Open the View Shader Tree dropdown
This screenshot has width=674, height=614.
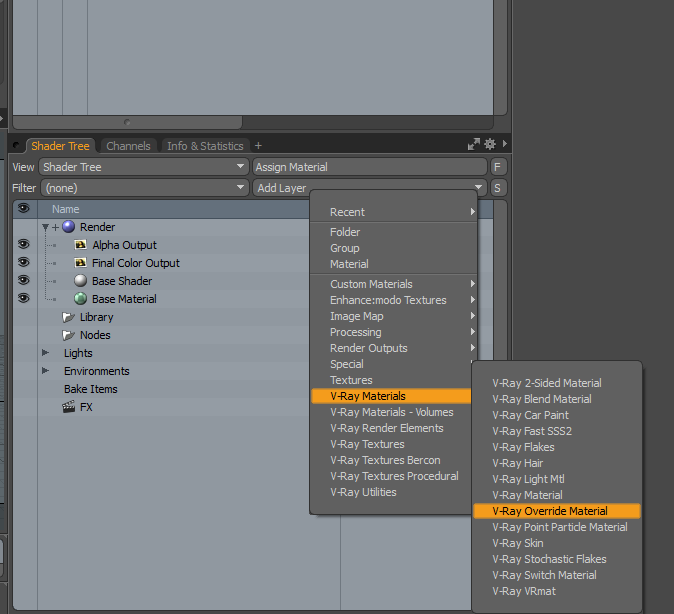tap(144, 167)
